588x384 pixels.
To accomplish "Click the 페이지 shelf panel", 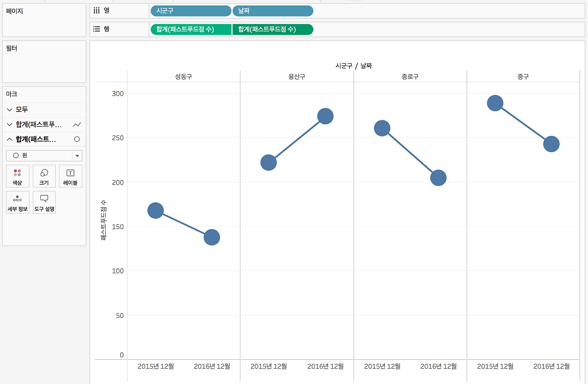I will (44, 20).
